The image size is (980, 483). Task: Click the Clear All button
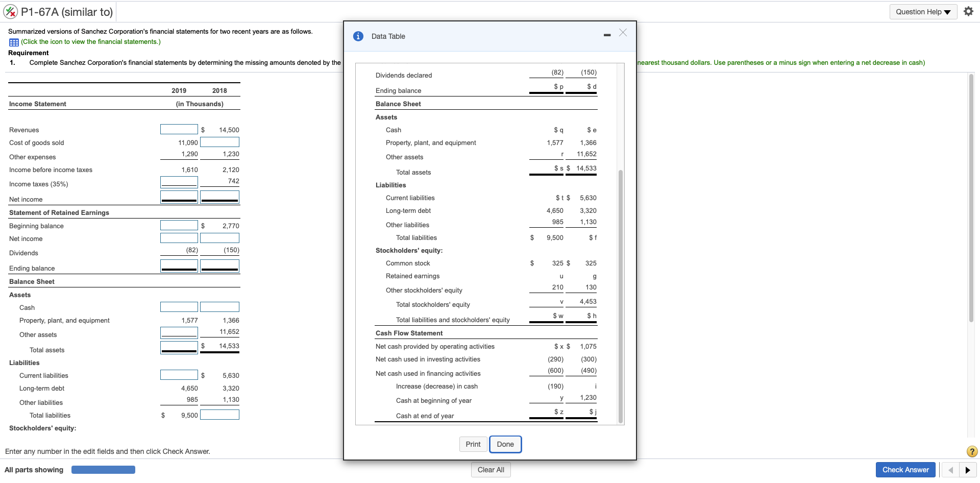click(x=491, y=470)
